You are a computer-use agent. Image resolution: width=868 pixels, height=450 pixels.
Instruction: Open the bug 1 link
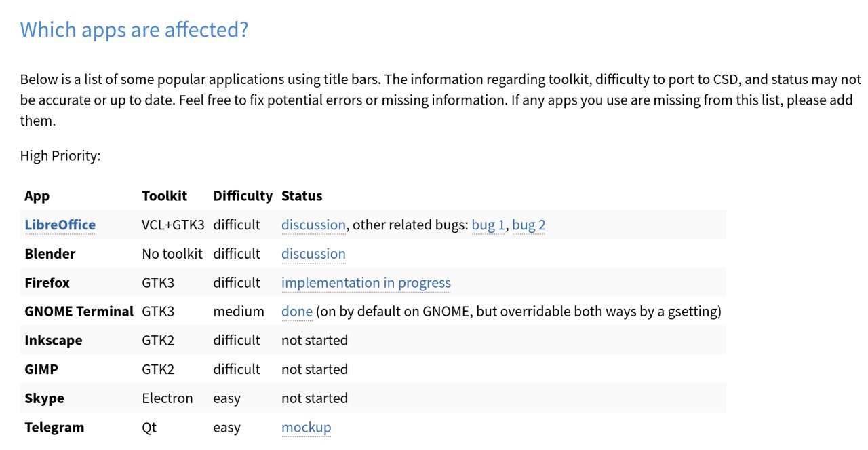pyautogui.click(x=488, y=225)
